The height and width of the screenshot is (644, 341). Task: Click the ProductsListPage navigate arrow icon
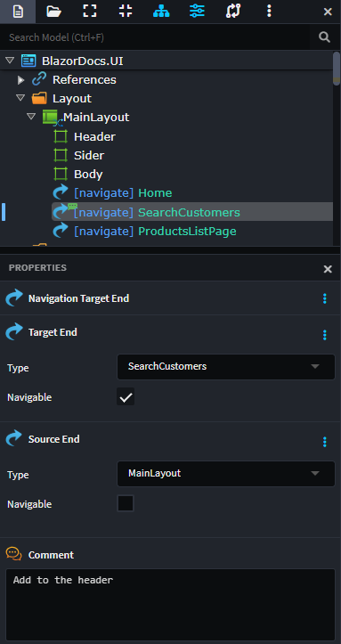point(61,231)
